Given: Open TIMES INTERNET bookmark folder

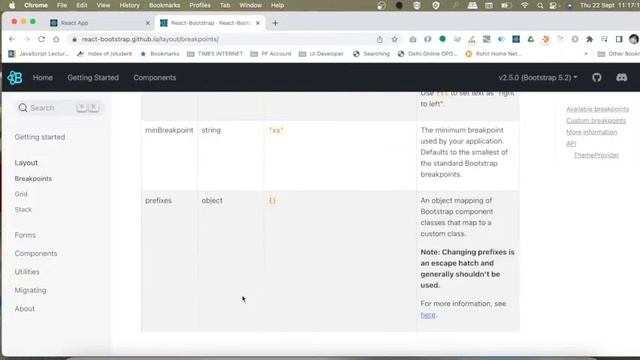Looking at the screenshot, I should tap(215, 54).
